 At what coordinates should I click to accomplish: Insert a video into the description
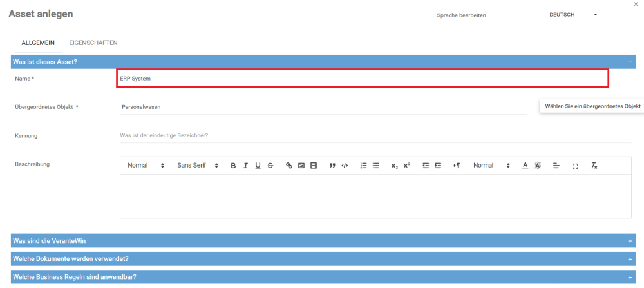click(314, 166)
